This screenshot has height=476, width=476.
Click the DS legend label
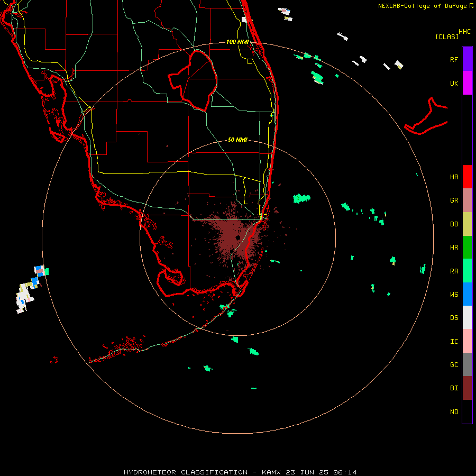click(454, 318)
